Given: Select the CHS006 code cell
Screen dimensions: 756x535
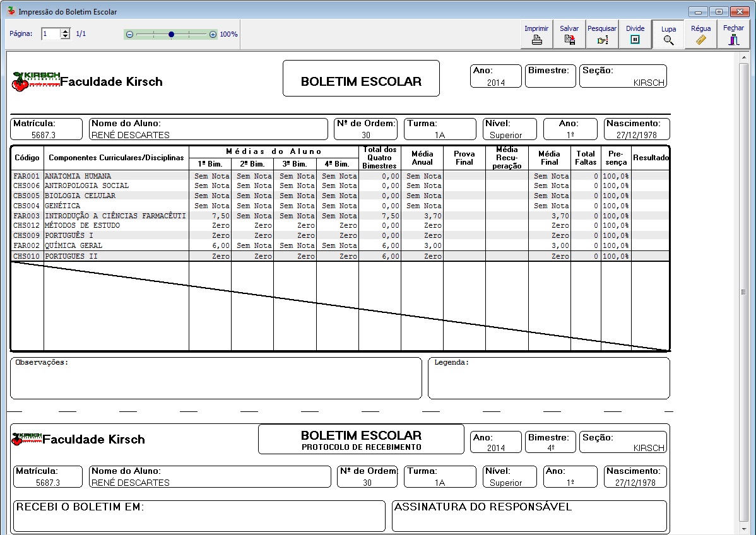Looking at the screenshot, I should click(27, 185).
